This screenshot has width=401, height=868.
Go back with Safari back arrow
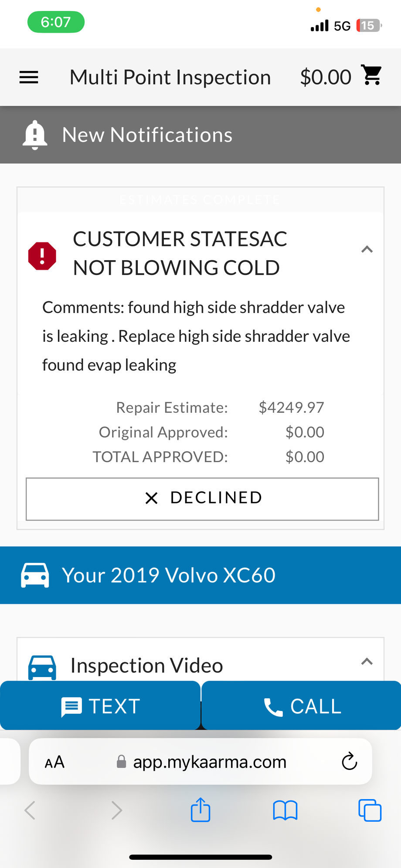coord(30,810)
